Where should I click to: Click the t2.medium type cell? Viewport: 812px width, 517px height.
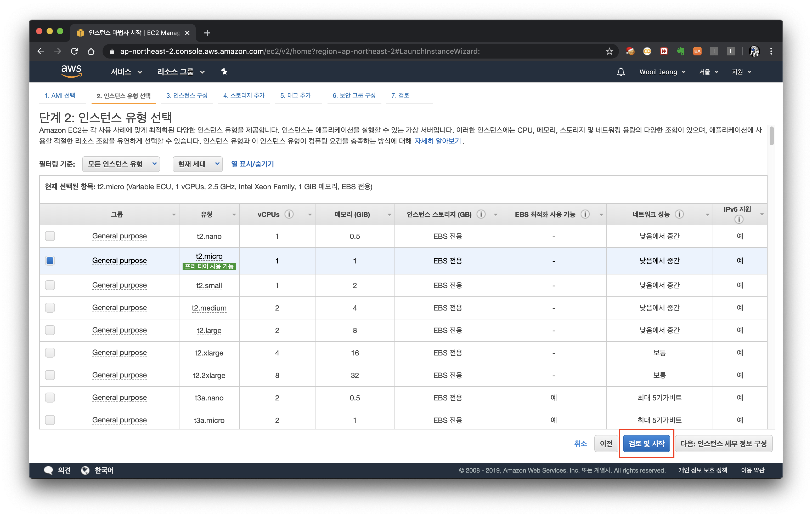click(209, 308)
